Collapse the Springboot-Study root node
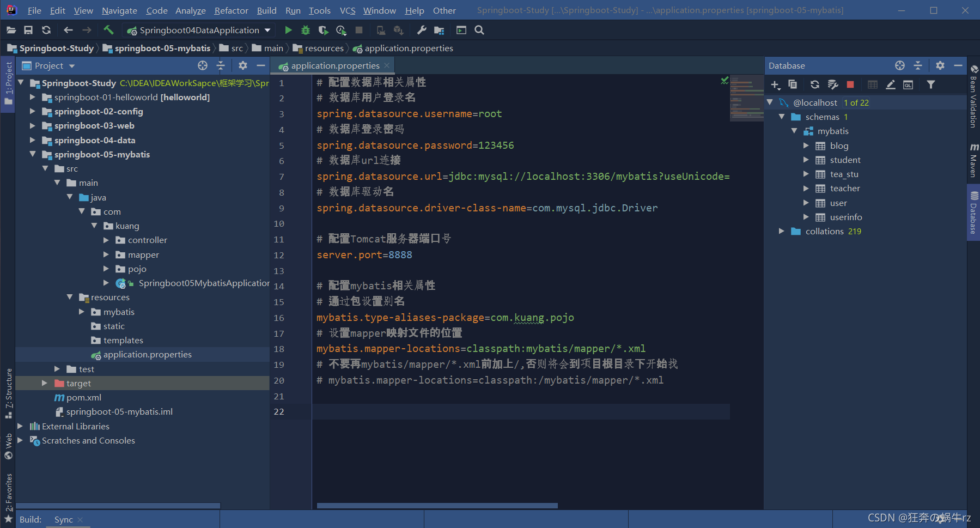The image size is (980, 528). 21,83
